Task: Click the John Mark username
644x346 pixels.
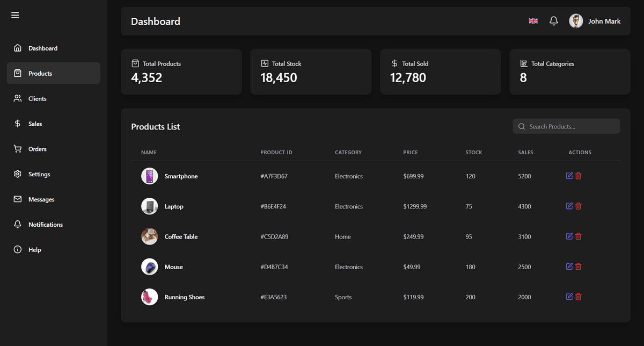Action: tap(604, 21)
